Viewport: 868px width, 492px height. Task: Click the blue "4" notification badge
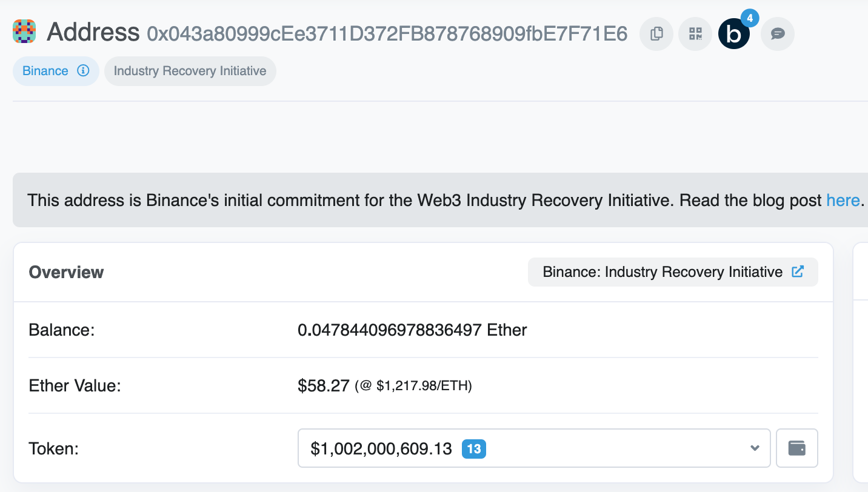point(750,18)
